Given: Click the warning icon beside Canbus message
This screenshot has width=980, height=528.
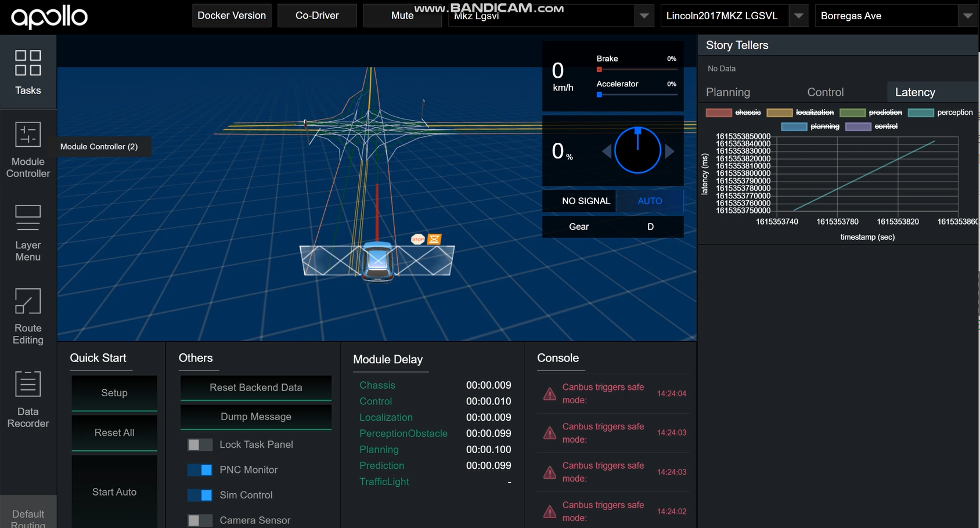Looking at the screenshot, I should tap(549, 394).
